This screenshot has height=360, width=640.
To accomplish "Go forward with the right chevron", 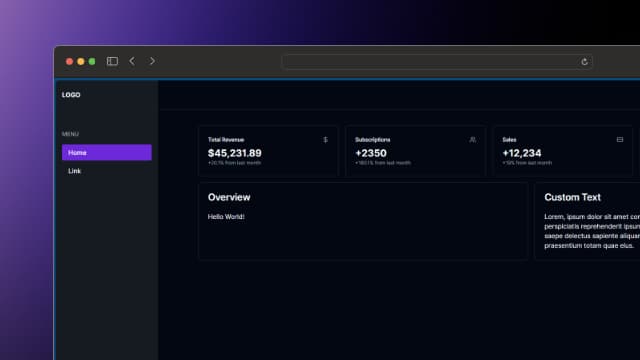I will (x=152, y=61).
